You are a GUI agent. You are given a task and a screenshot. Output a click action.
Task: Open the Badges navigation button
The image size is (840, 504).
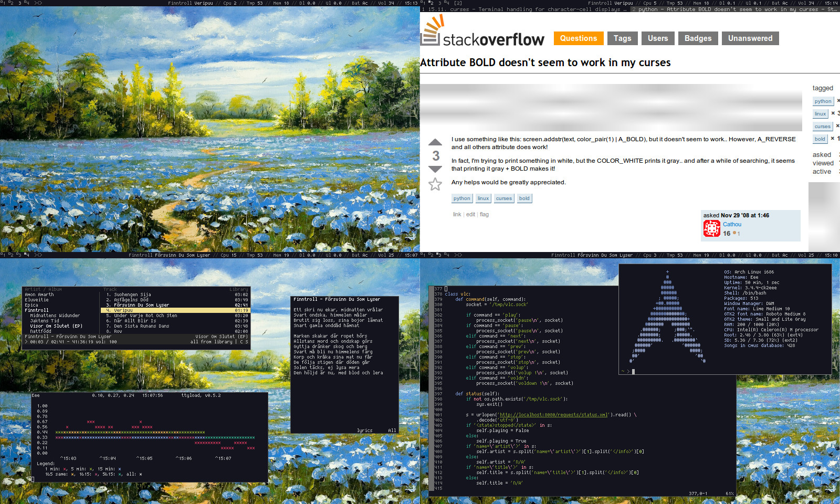click(698, 38)
